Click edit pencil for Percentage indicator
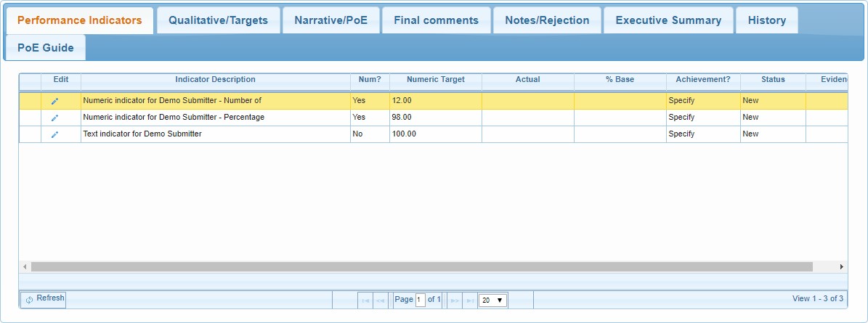 pyautogui.click(x=54, y=118)
